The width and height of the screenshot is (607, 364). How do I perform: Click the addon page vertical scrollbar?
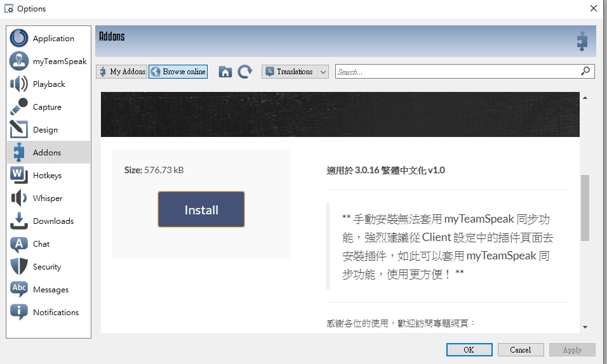point(585,208)
